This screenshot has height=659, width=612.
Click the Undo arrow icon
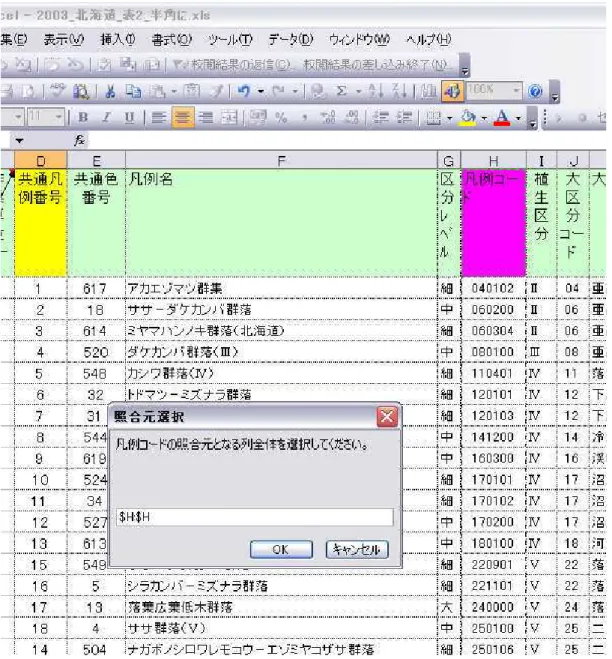click(244, 91)
